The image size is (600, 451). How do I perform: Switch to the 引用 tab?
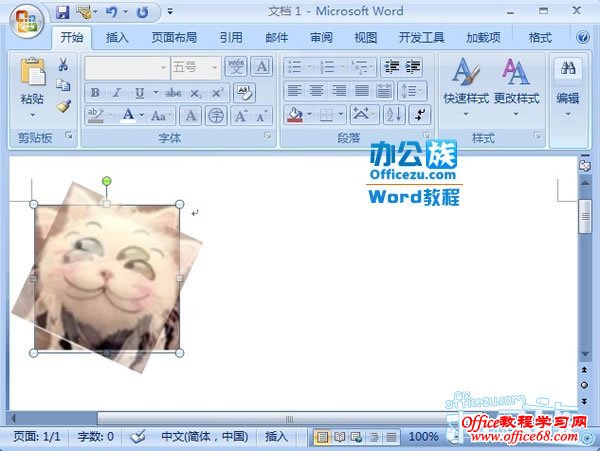coord(231,37)
